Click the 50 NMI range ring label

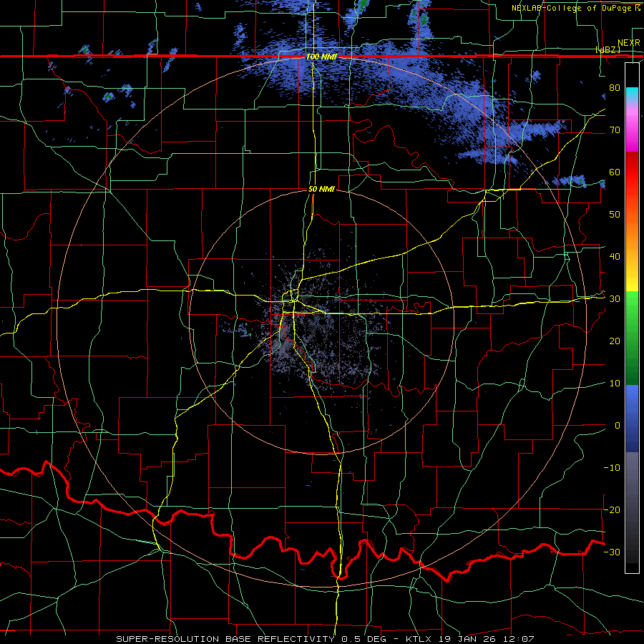(321, 189)
